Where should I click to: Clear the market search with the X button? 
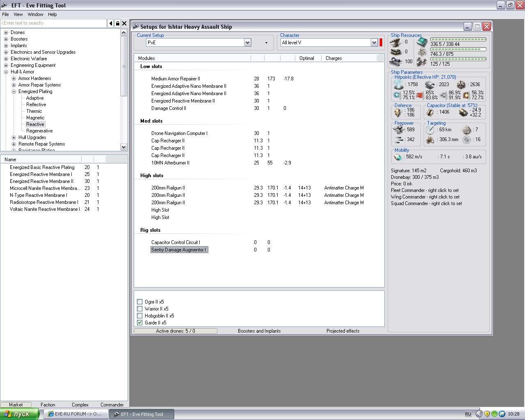point(124,23)
